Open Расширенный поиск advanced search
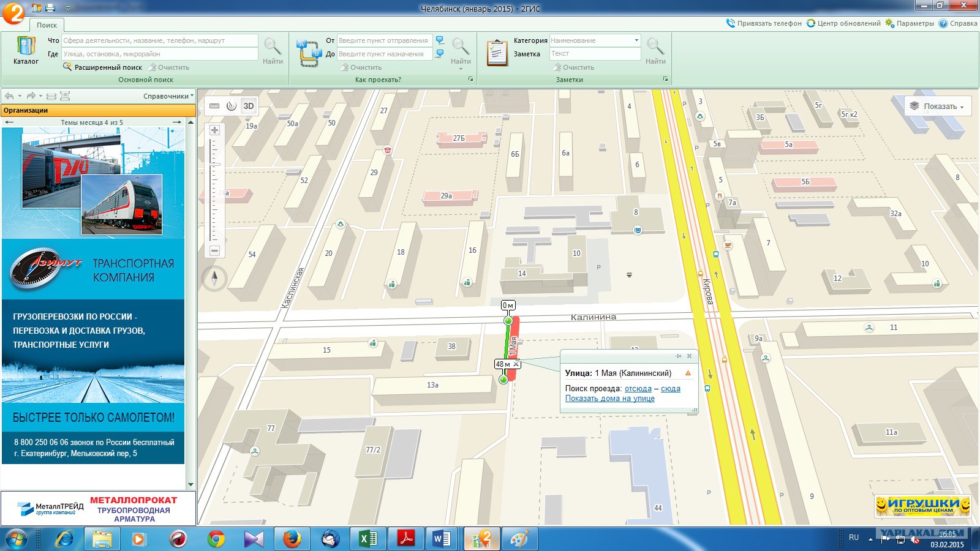This screenshot has height=551, width=980. pos(102,67)
